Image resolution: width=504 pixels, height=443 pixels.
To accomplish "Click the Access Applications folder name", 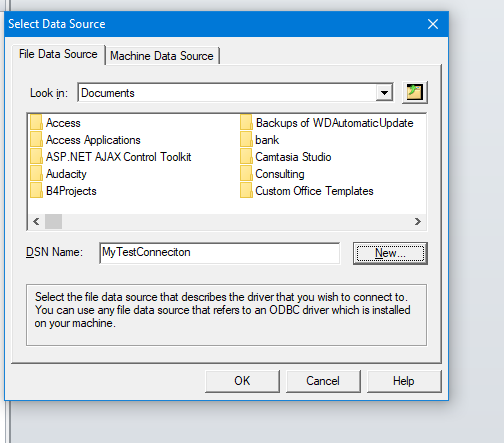I will pyautogui.click(x=93, y=140).
